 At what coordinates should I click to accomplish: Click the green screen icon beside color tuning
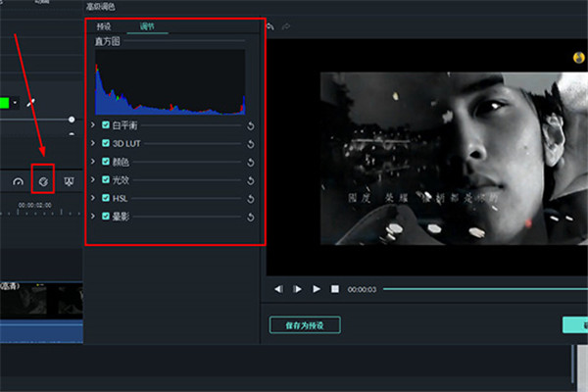(x=68, y=181)
